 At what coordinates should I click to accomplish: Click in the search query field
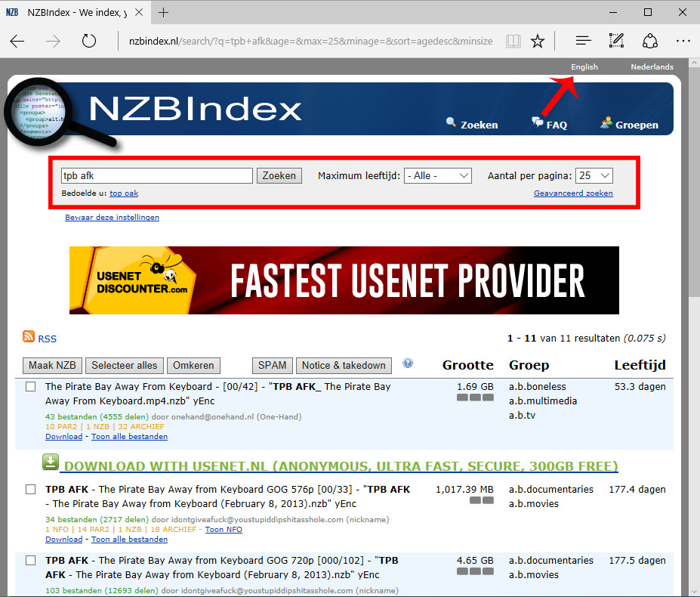[157, 175]
